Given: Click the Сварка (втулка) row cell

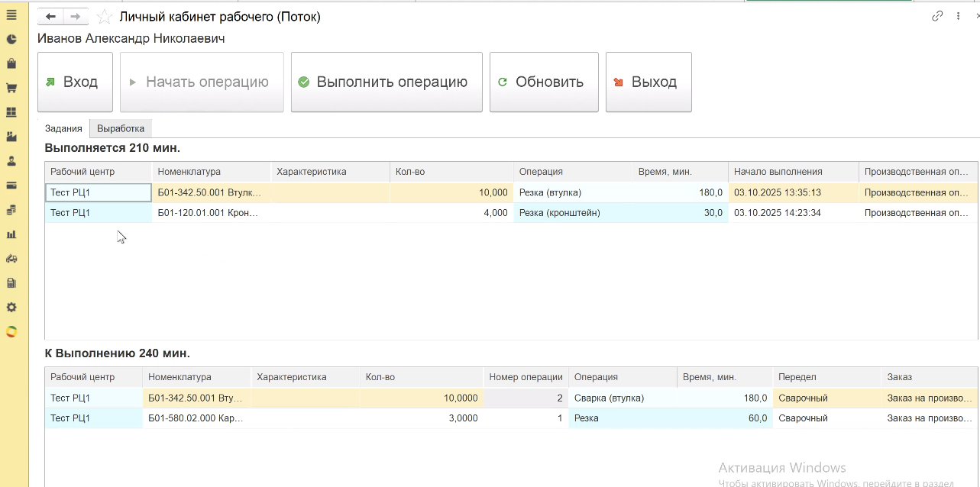Looking at the screenshot, I should pyautogui.click(x=609, y=398).
